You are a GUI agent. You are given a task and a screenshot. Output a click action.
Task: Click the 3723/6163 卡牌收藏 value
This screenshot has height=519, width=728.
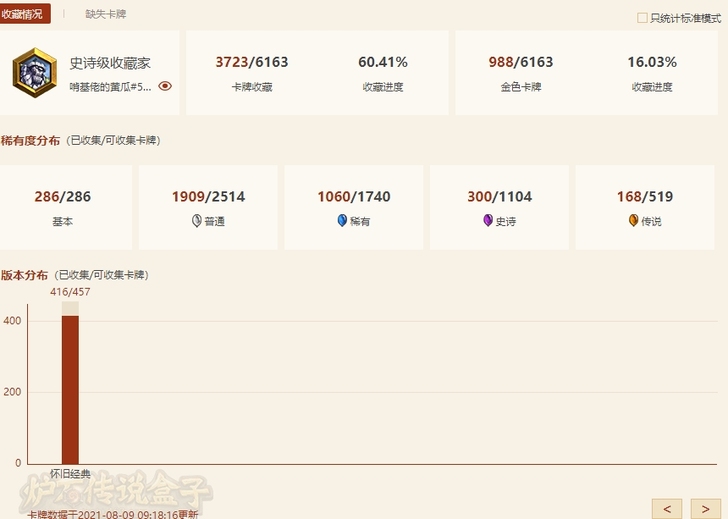pos(252,62)
